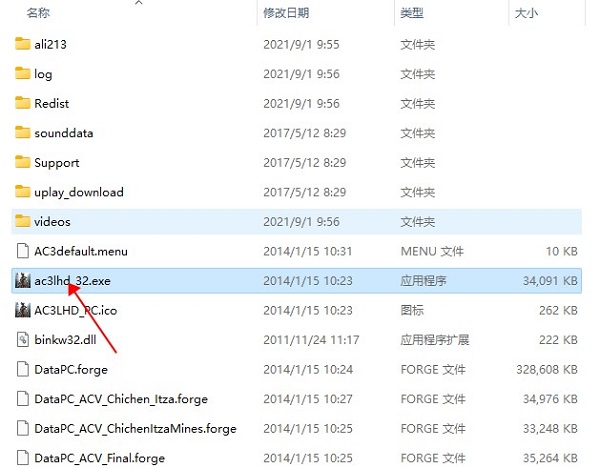Click the sort arrow above 名称 column
The width and height of the screenshot is (600, 468).
(x=138, y=3)
